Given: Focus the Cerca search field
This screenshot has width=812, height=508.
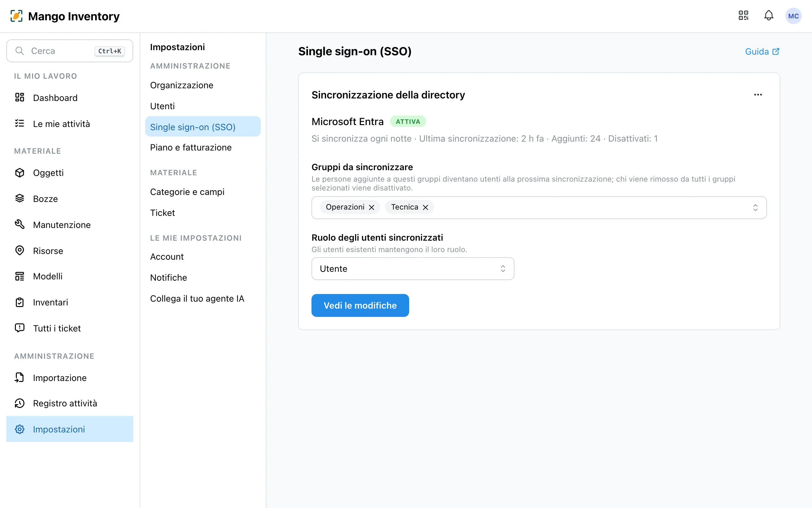Looking at the screenshot, I should [x=70, y=51].
